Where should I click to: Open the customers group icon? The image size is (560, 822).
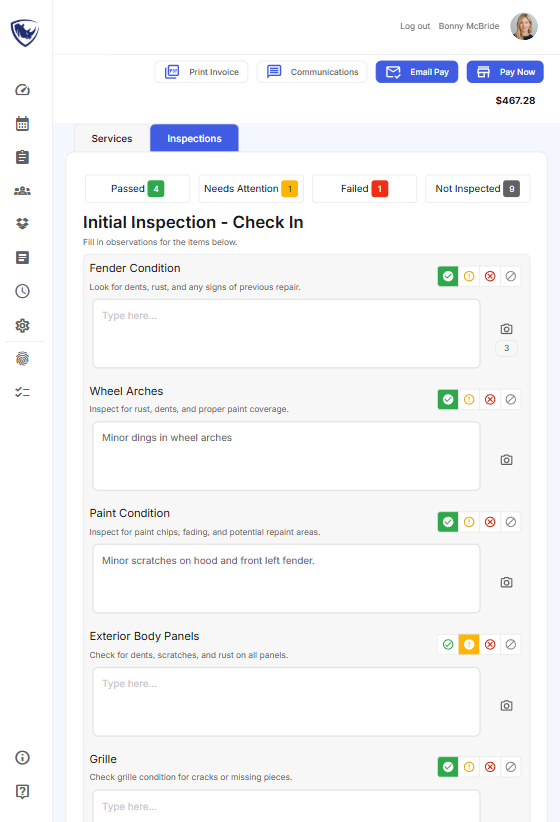[x=22, y=191]
